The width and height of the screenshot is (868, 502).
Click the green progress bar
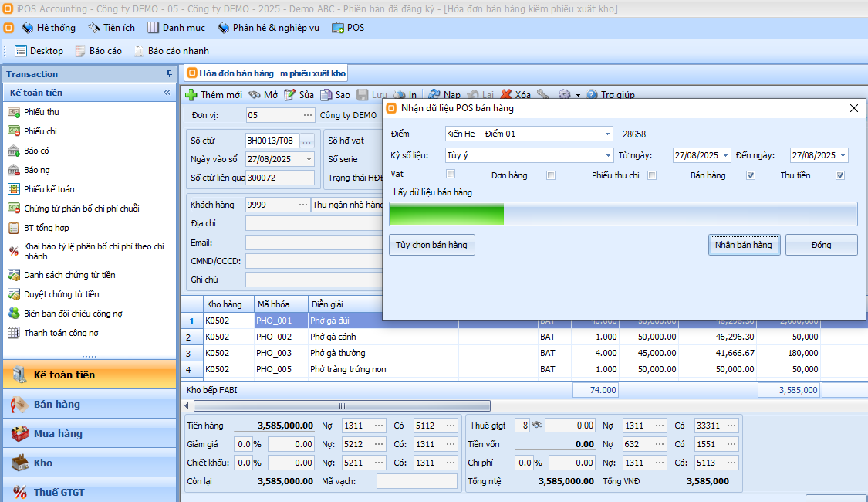447,214
